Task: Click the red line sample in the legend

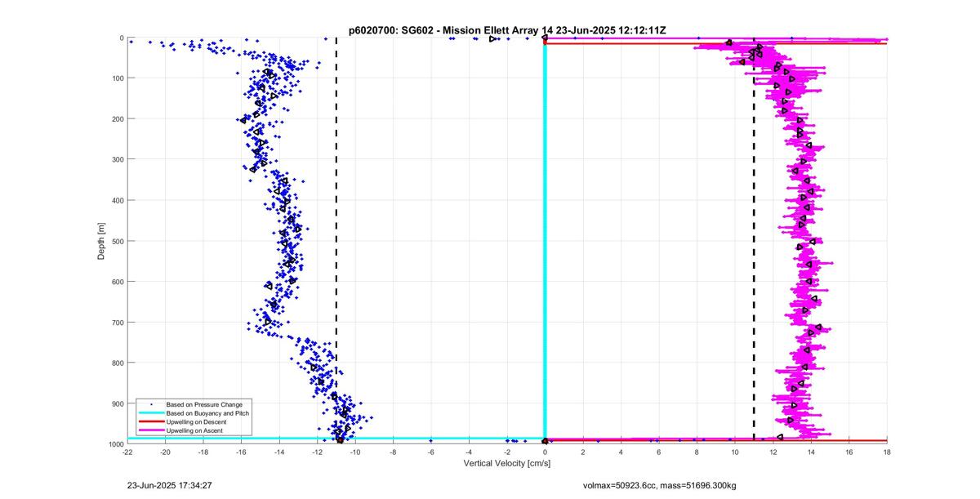Action: click(151, 423)
